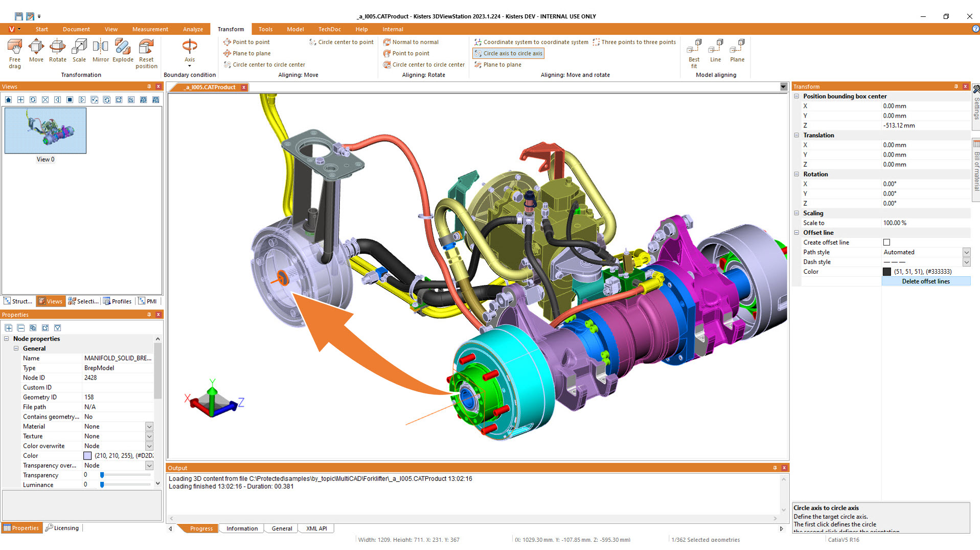The image size is (980, 550).
Task: Pin the Output panel
Action: [774, 468]
